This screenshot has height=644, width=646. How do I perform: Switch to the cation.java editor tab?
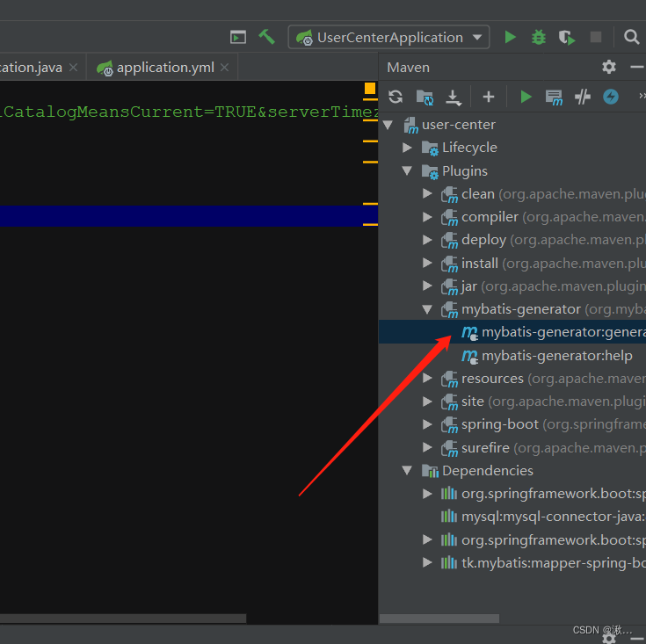(31, 67)
